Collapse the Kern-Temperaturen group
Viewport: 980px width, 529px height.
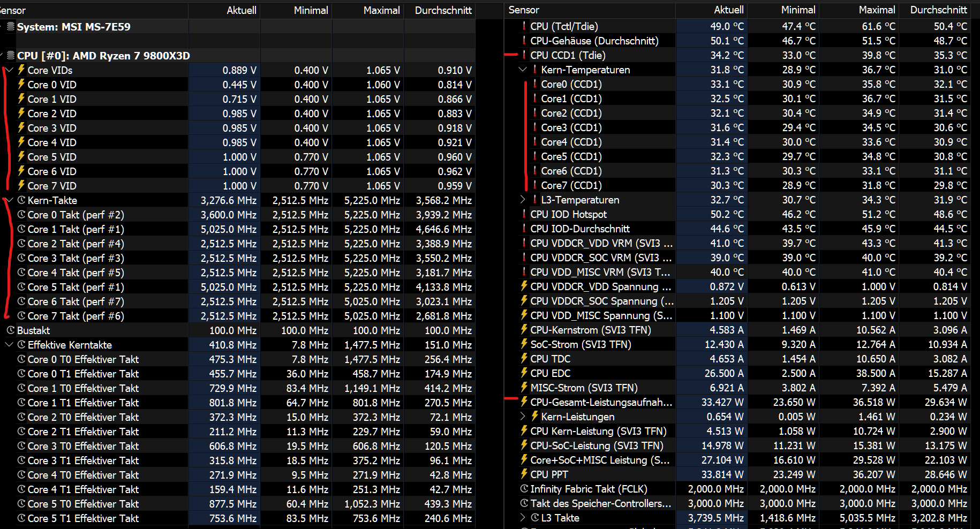pyautogui.click(x=523, y=70)
